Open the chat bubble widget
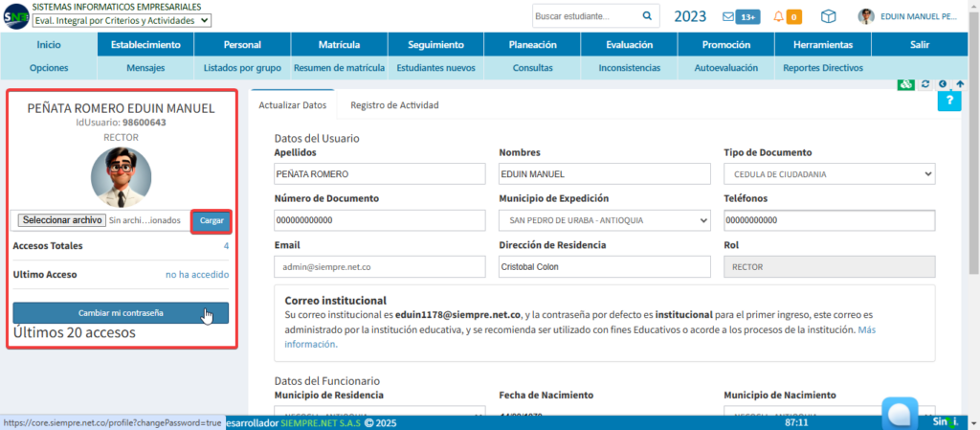 coord(900,414)
